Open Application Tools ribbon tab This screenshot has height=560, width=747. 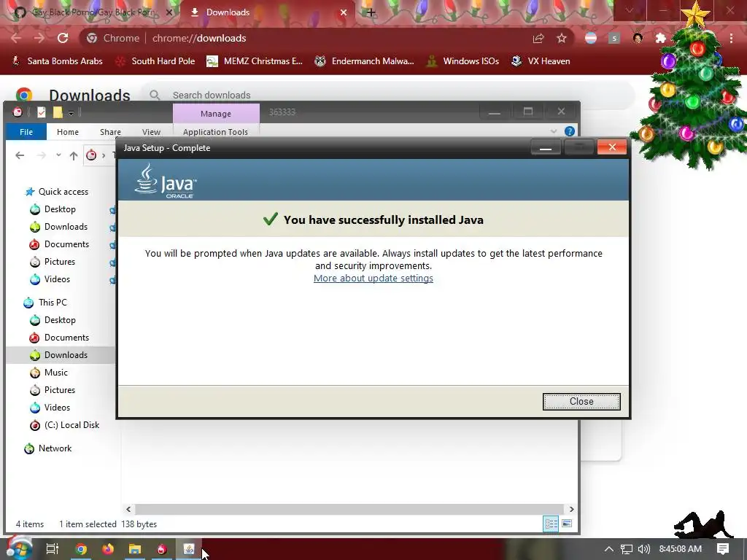pyautogui.click(x=215, y=132)
